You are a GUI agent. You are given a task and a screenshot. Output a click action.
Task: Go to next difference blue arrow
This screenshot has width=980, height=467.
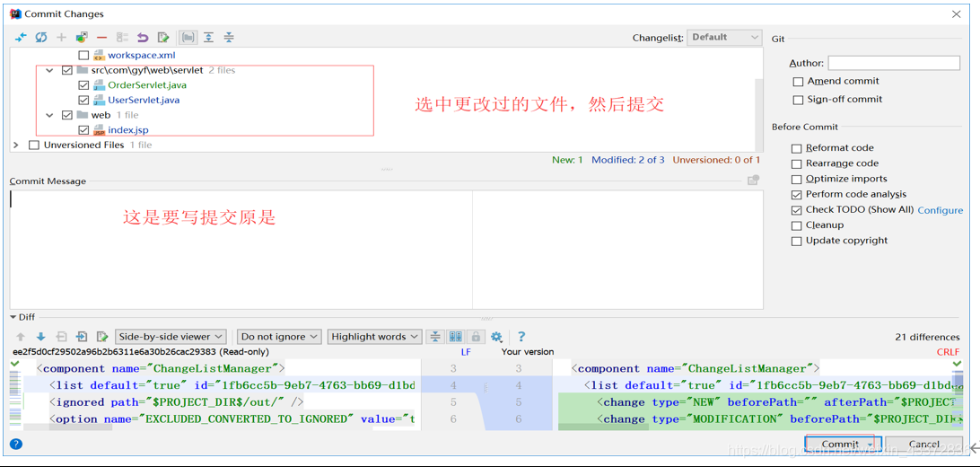(x=40, y=337)
